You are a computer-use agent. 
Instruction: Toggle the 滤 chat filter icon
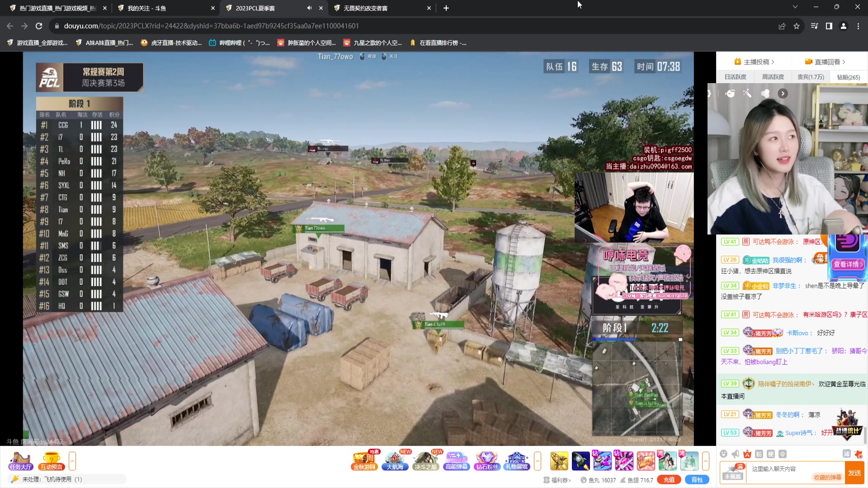[847, 454]
